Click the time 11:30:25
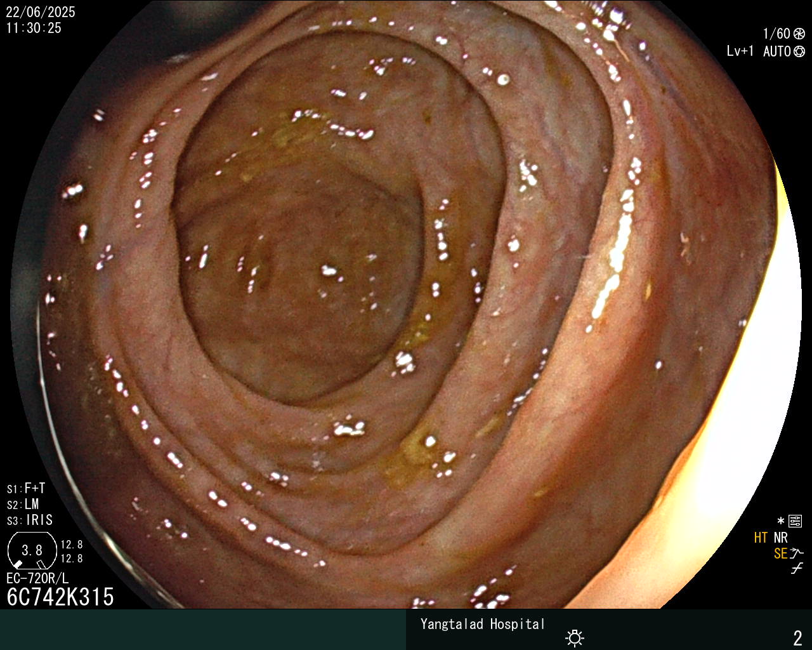 click(34, 28)
